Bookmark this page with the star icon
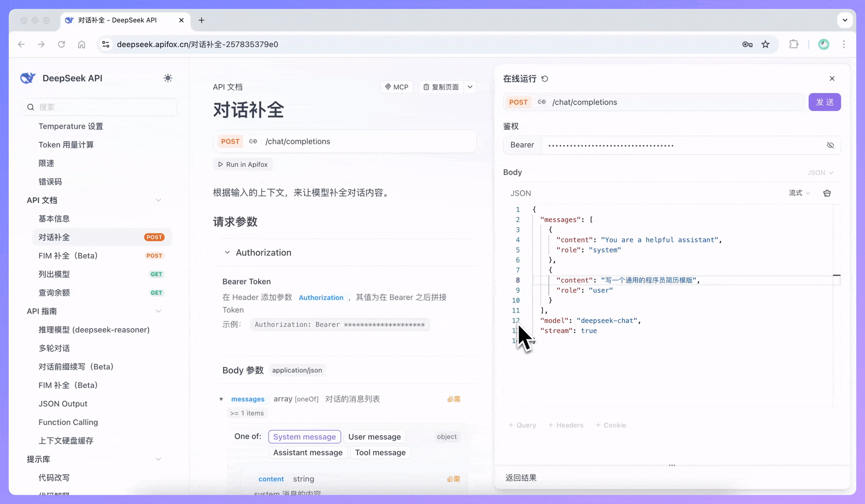Image resolution: width=865 pixels, height=504 pixels. 765,44
